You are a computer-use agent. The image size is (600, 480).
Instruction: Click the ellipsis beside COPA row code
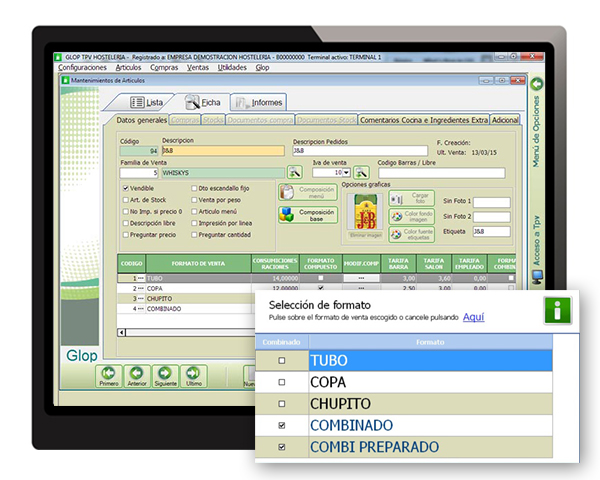pos(141,288)
